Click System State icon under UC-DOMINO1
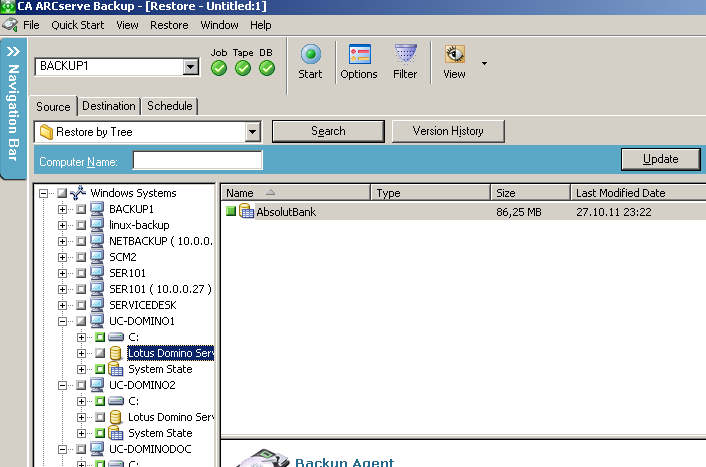706x467 pixels. (116, 369)
